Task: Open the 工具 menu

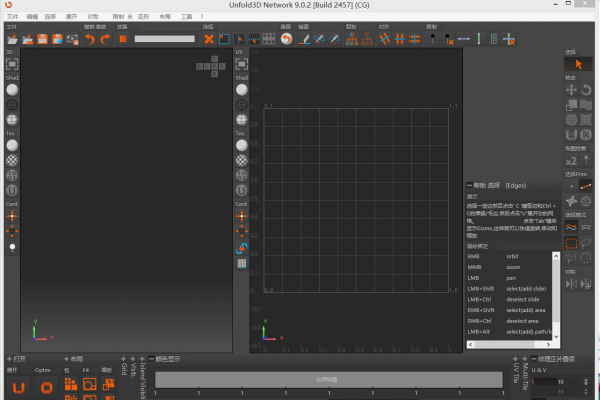Action: [x=186, y=16]
